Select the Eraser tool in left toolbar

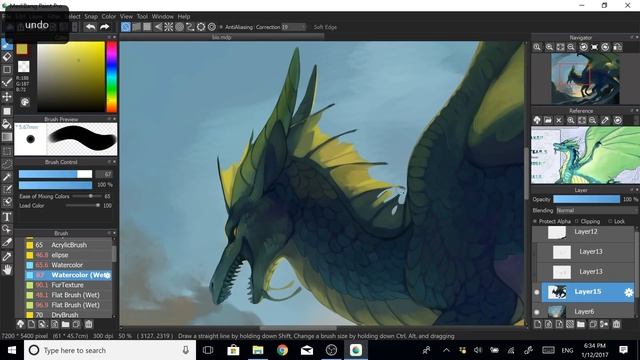coord(7,57)
